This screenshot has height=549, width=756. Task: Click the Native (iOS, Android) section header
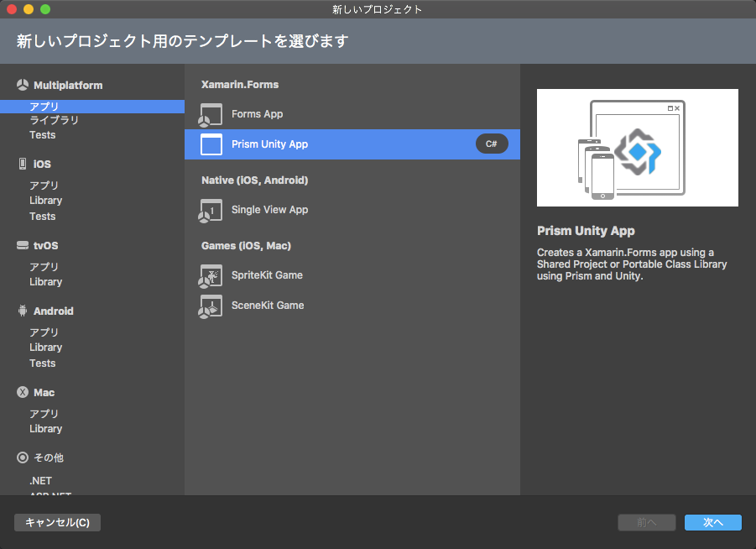click(254, 180)
